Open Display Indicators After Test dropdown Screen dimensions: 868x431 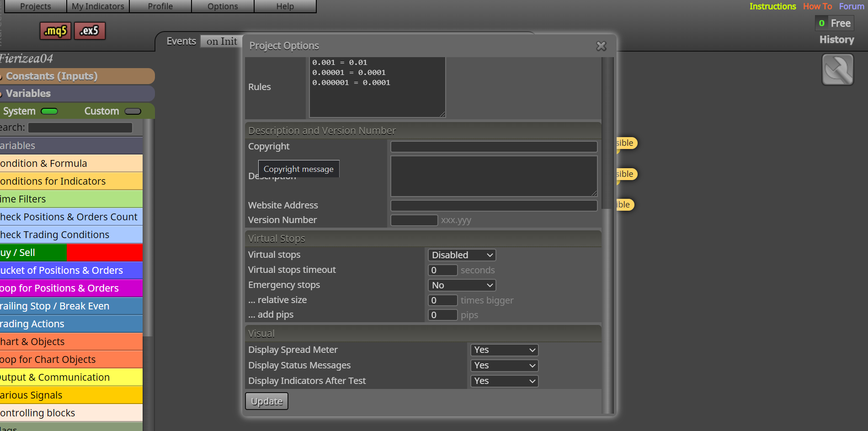[504, 381]
